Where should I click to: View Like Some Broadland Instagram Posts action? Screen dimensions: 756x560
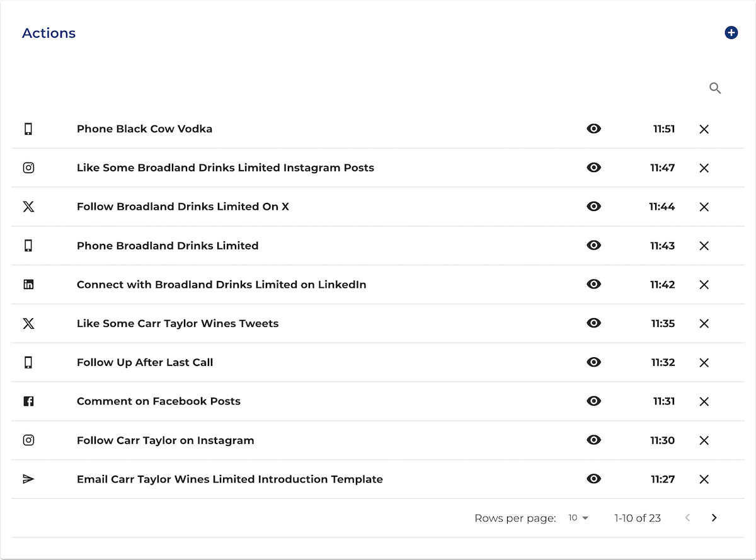[x=593, y=168]
